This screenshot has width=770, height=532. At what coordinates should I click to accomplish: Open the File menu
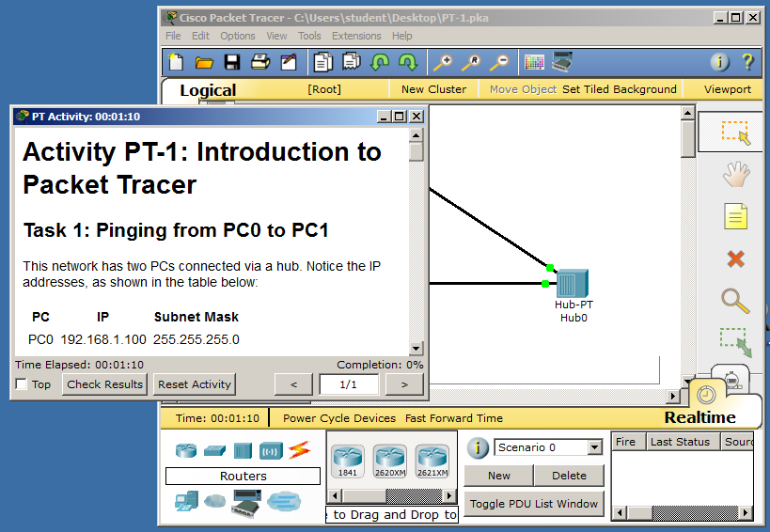(173, 36)
